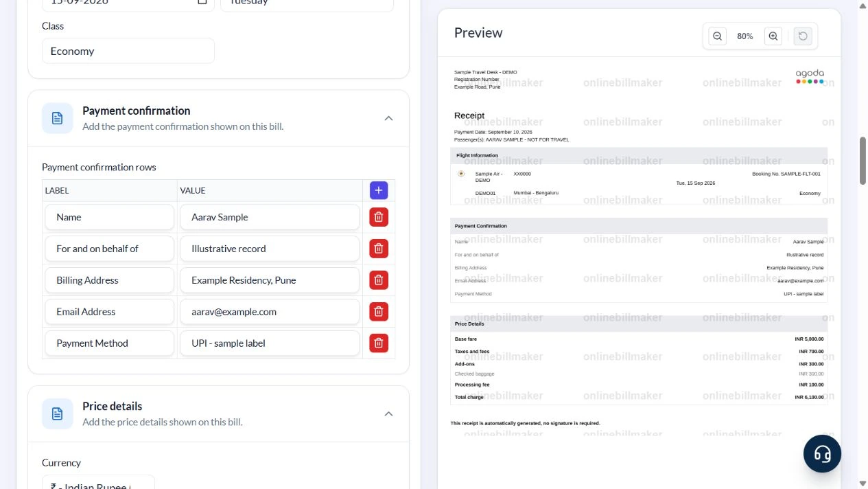Click the Payment confirmation document icon
This screenshot has height=489, width=868.
coord(58,118)
